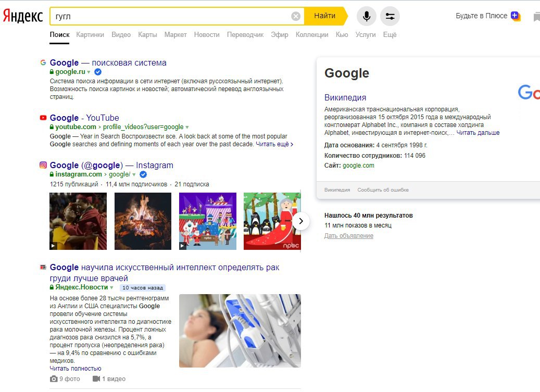The image size is (540, 392).
Task: Click Будьте в Плюсе link
Action: (481, 16)
